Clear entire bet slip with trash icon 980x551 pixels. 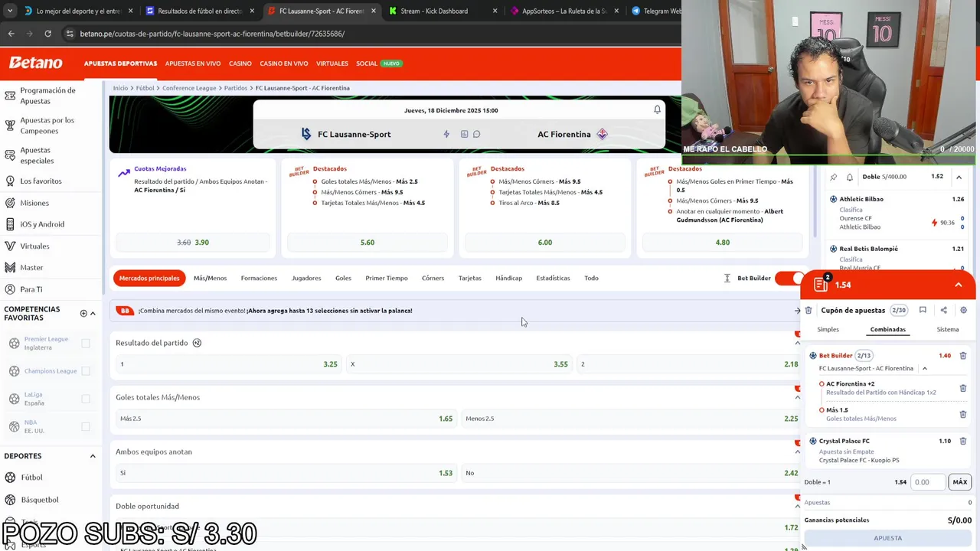click(x=808, y=311)
